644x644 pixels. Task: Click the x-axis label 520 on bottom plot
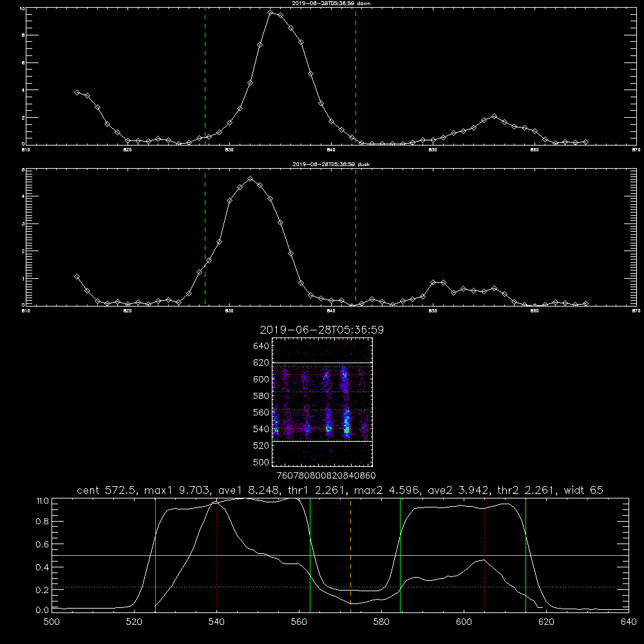point(135,622)
